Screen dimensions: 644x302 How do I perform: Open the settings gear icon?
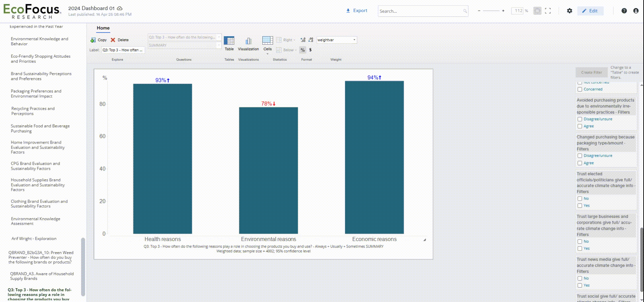pos(570,11)
